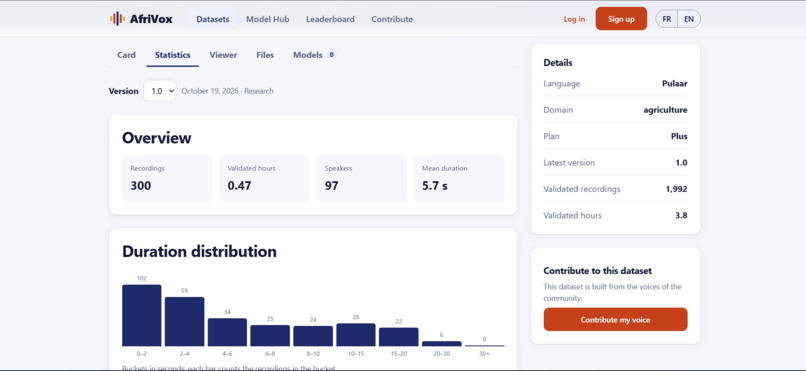806x371 pixels.
Task: Open the Datasets nav item
Action: (x=213, y=19)
